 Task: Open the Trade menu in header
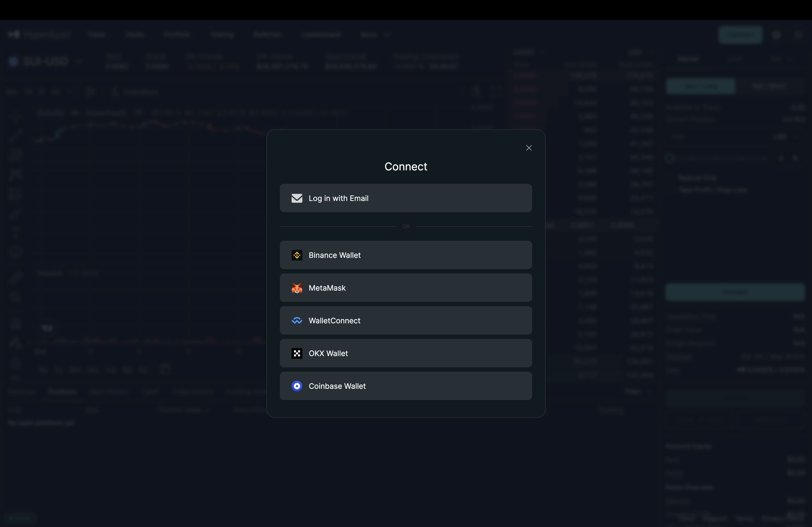96,35
